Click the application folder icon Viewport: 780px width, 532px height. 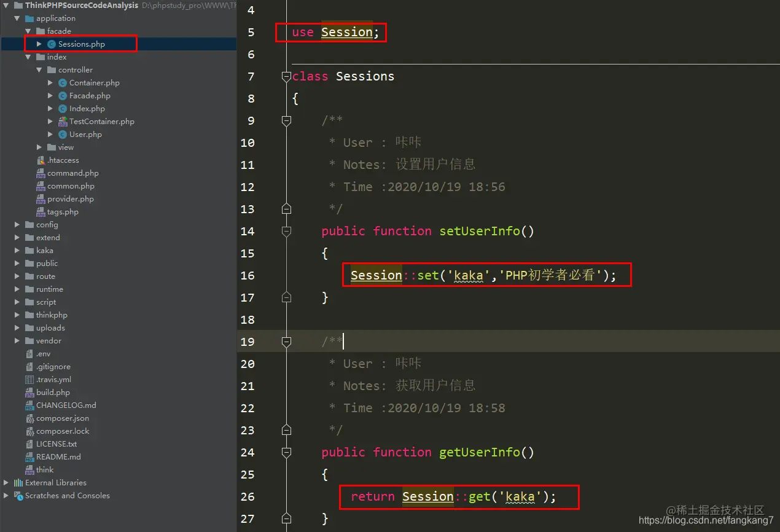pos(29,18)
